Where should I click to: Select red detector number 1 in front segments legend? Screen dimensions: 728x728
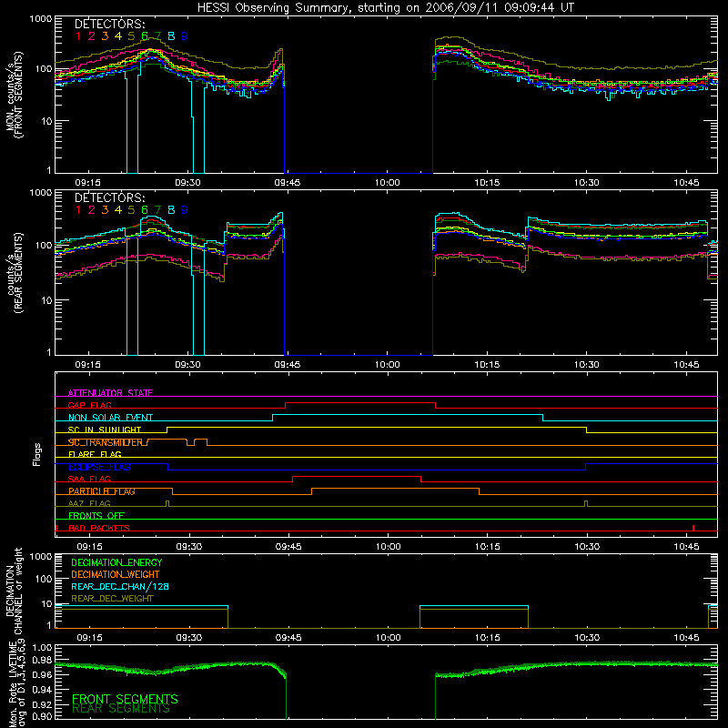(x=78, y=36)
